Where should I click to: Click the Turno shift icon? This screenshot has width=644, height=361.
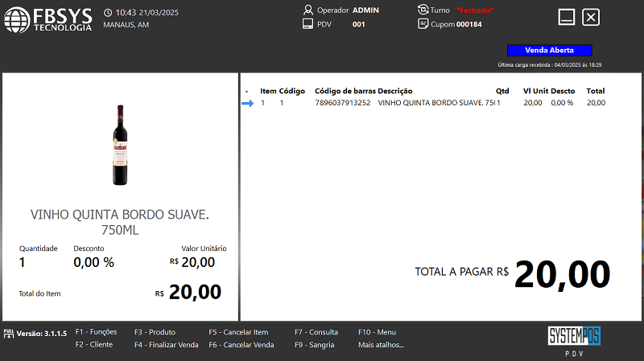423,10
